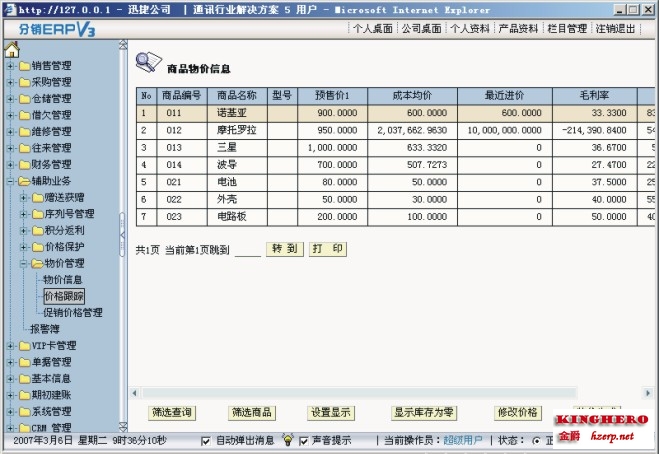This screenshot has width=659, height=454.
Task: Select the 状态 radio button
Action: (x=536, y=441)
